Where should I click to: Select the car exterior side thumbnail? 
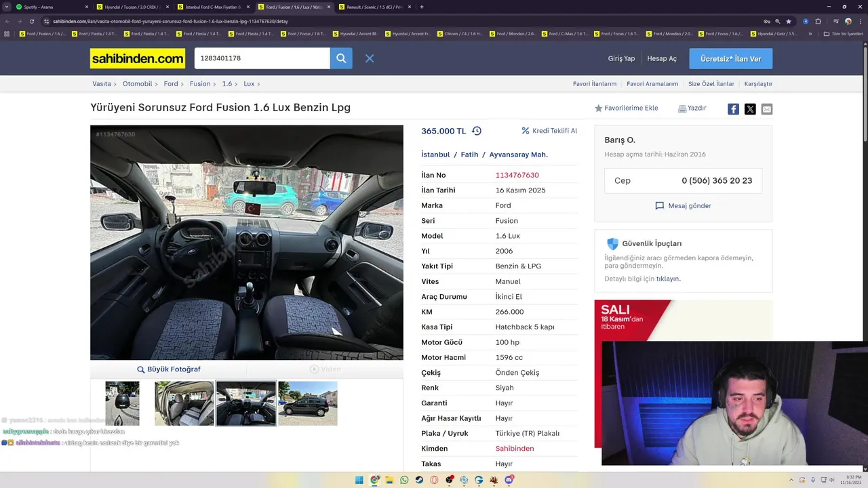tap(308, 403)
